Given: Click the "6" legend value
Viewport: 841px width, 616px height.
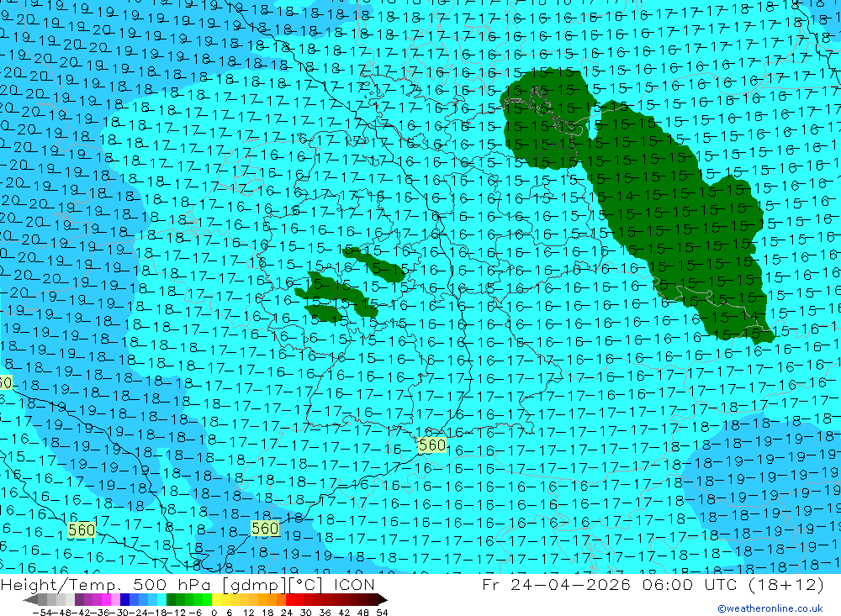Looking at the screenshot, I should [x=229, y=613].
